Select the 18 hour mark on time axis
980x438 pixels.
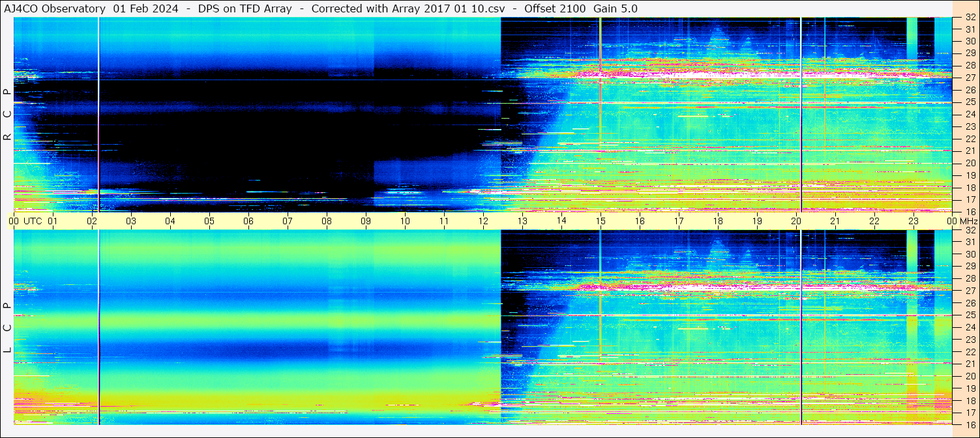pos(718,221)
